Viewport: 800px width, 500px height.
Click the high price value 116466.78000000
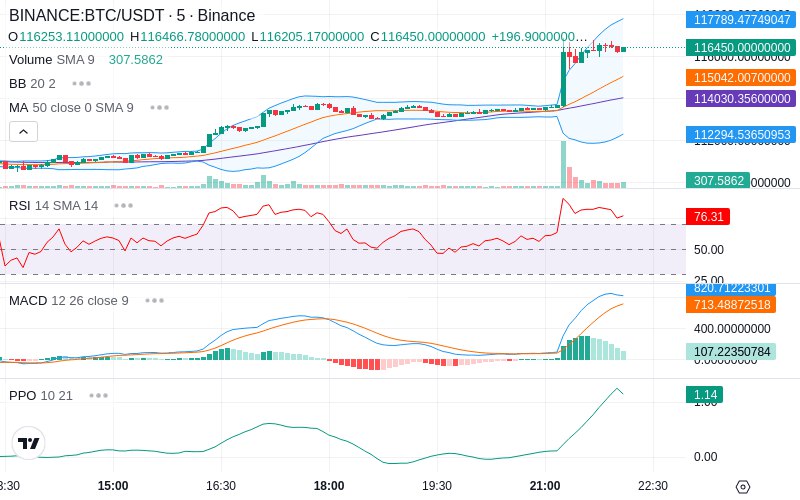193,37
